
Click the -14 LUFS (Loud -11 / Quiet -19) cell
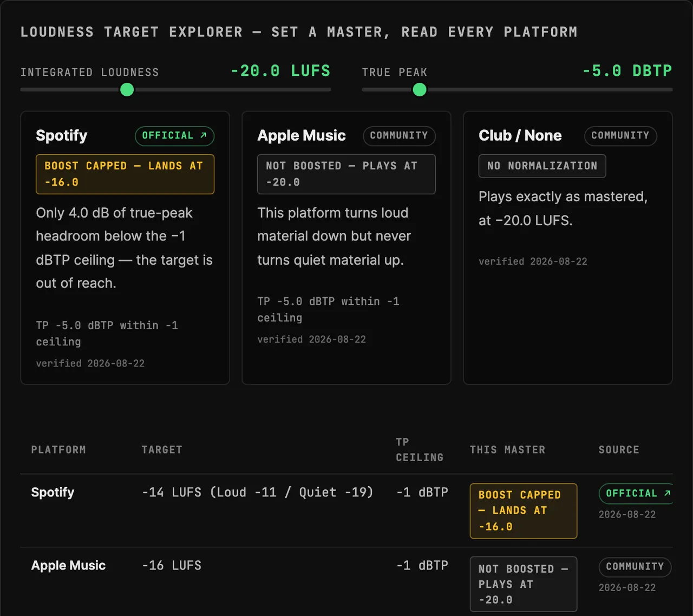(x=258, y=492)
